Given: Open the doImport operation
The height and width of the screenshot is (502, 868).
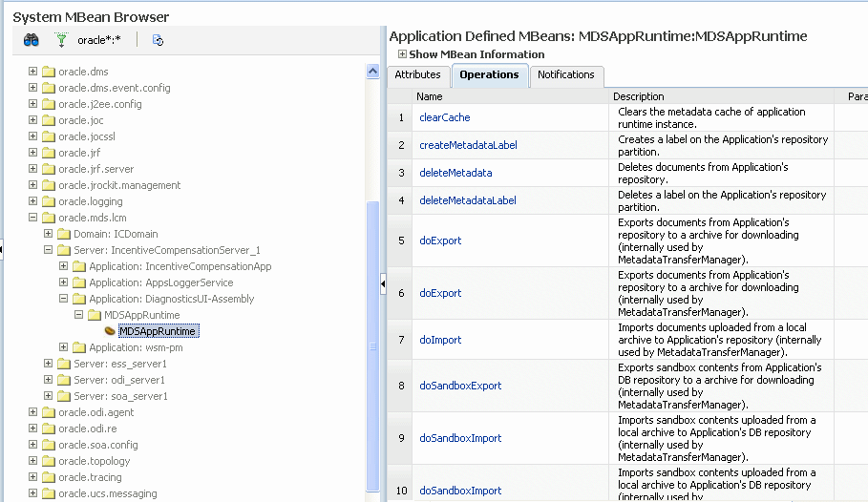Looking at the screenshot, I should [440, 340].
